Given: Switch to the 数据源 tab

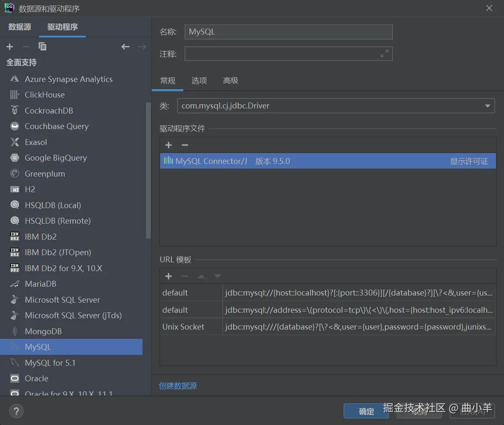Looking at the screenshot, I should point(20,27).
